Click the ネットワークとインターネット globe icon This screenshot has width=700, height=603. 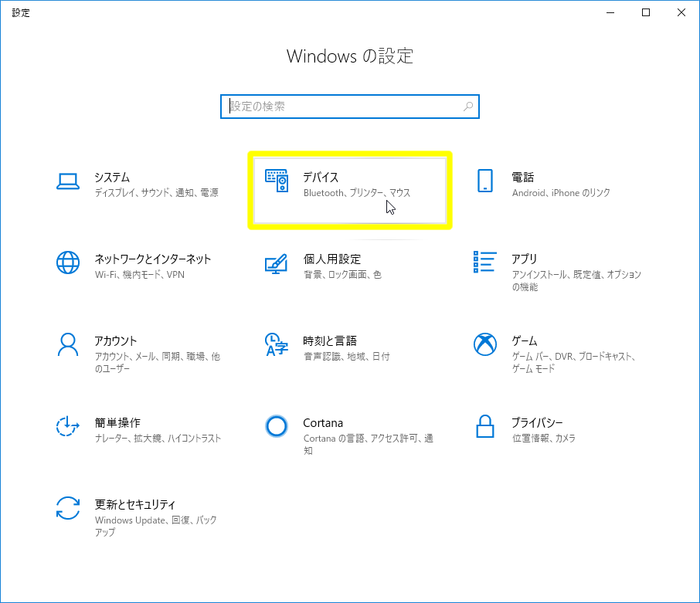(x=68, y=263)
